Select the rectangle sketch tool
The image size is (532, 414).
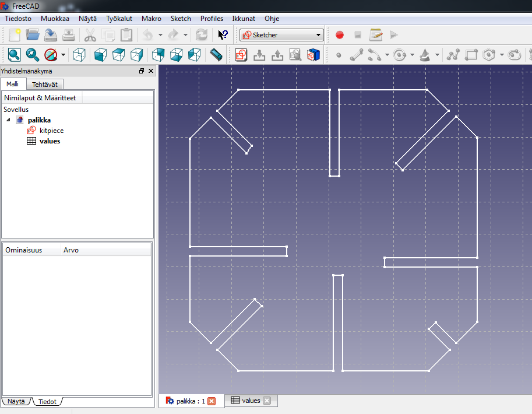(x=471, y=55)
